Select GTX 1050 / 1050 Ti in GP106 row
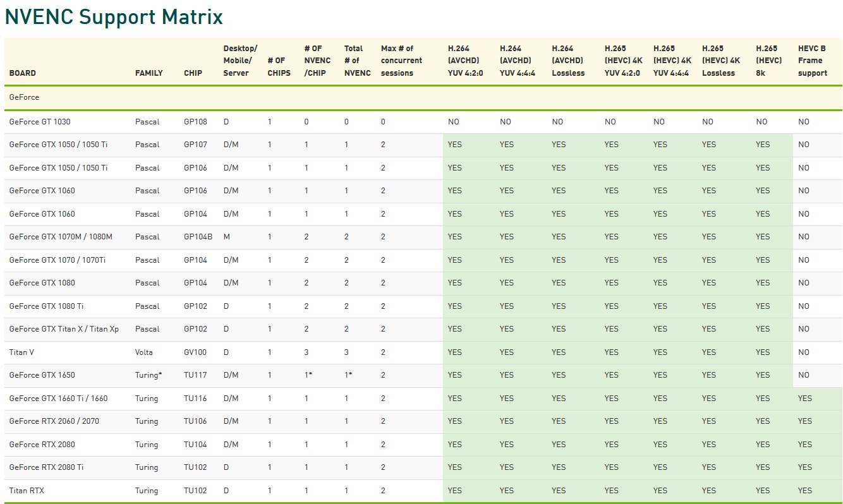The height and width of the screenshot is (504, 843). point(58,168)
